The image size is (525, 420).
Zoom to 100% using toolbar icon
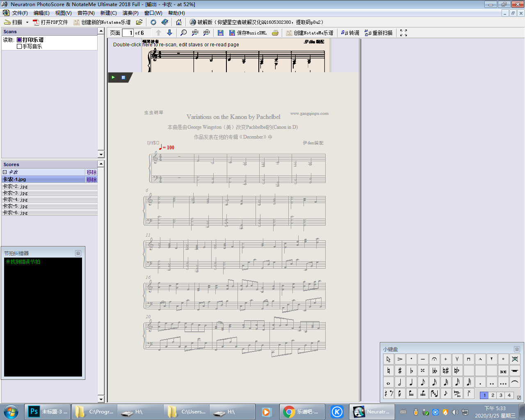(195, 33)
